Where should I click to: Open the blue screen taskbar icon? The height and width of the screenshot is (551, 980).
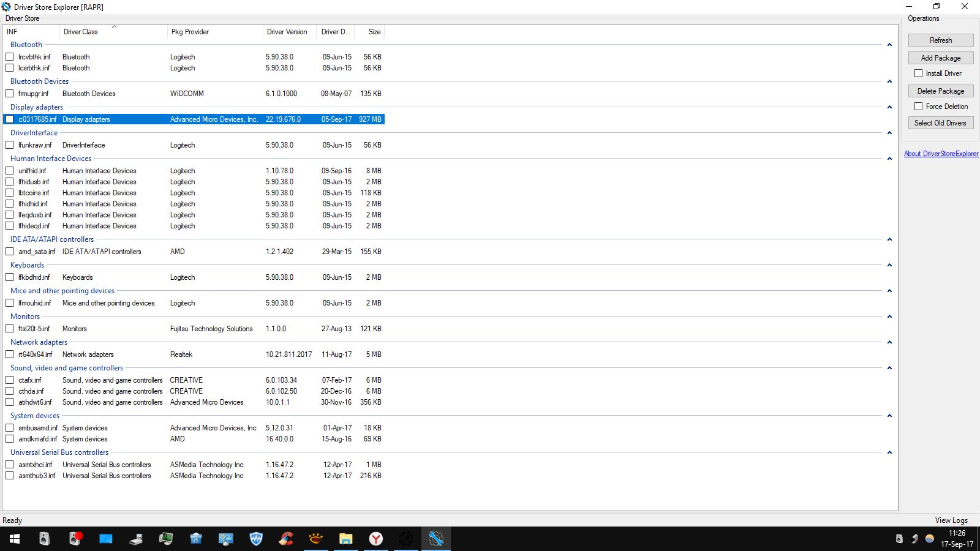click(x=105, y=539)
